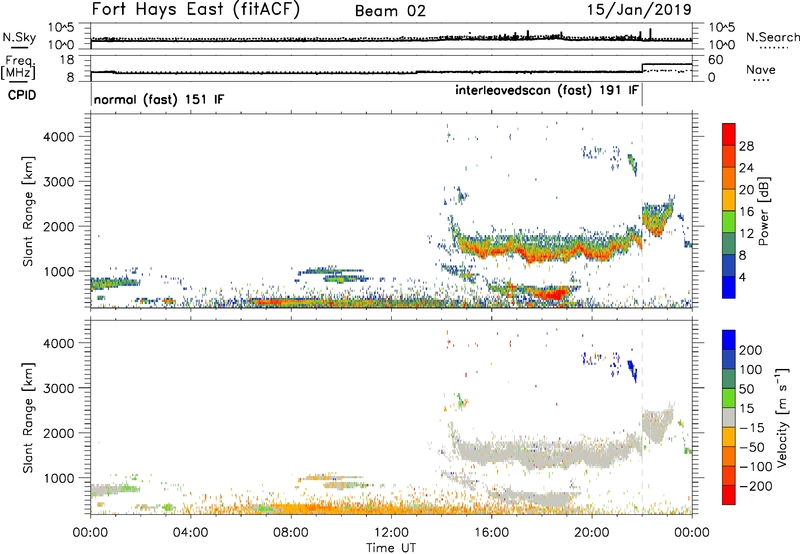
Task: Click dashed CPID change line in power panel
Action: tap(642, 211)
